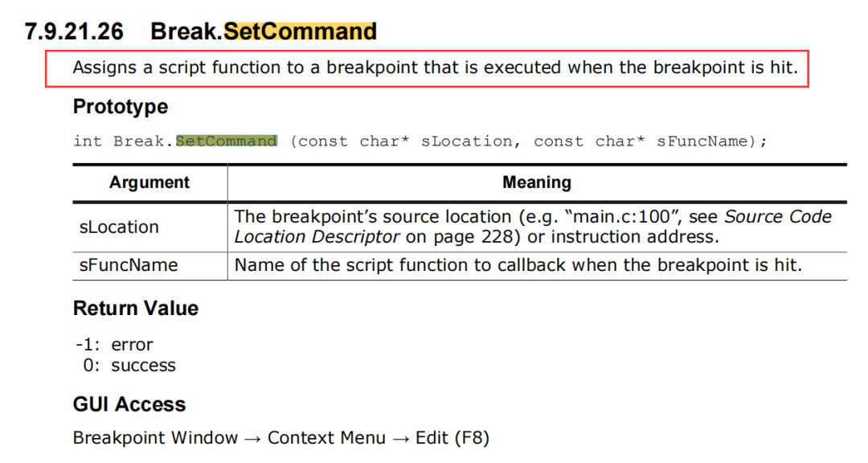Click the red-boxed description sentence
Viewport: 868px width, 463px height.
coord(435,68)
